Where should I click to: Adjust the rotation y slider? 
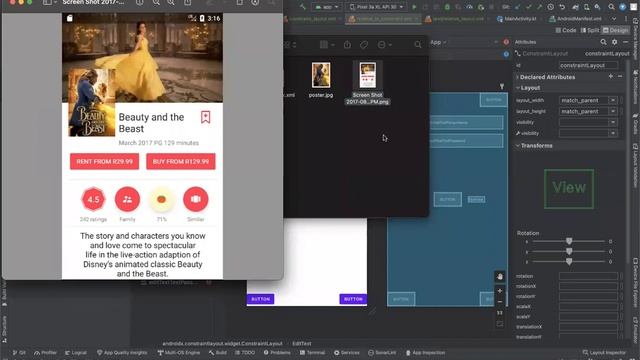569,251
